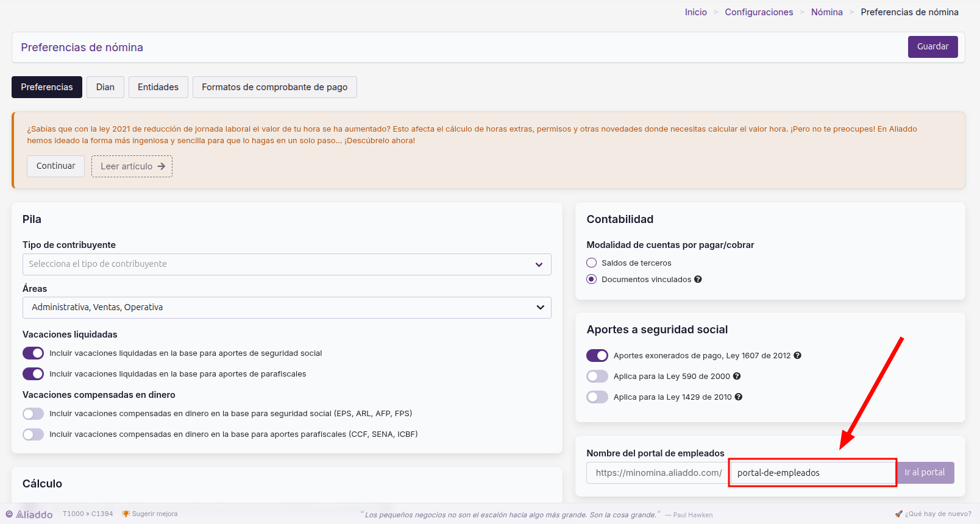Screen dimensions: 980x524
Task: Click the Continuar button in the notice
Action: [x=55, y=166]
